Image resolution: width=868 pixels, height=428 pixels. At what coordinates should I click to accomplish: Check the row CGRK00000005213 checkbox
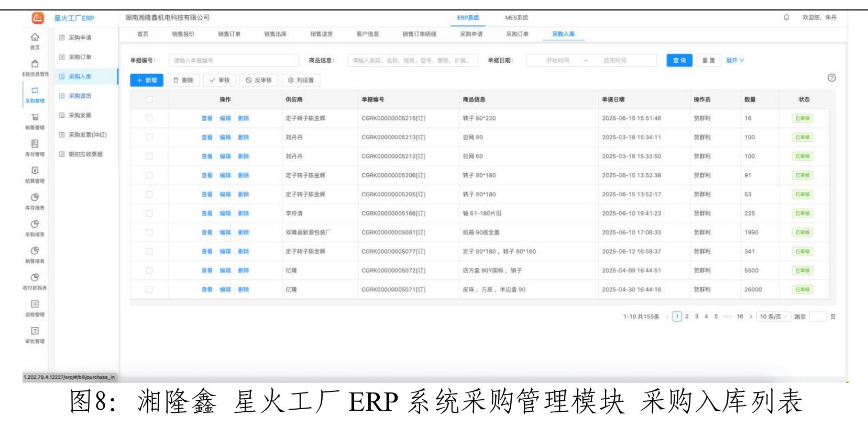coord(149,137)
